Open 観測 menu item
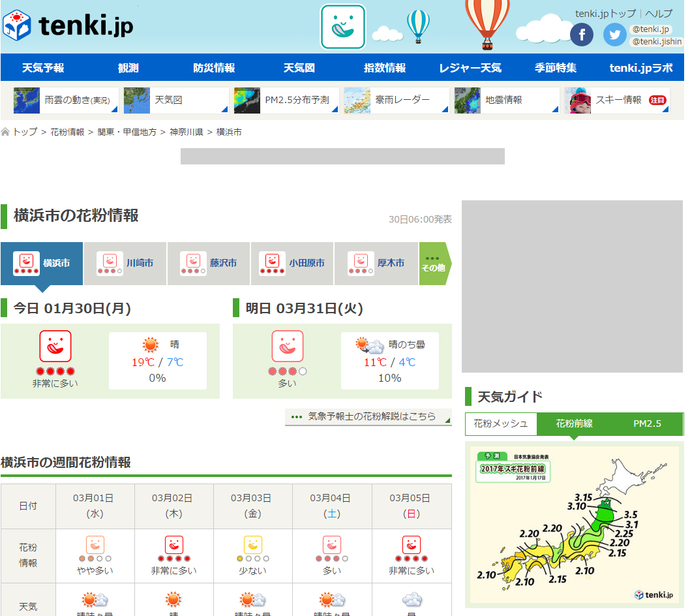Image resolution: width=690 pixels, height=616 pixels. click(128, 68)
